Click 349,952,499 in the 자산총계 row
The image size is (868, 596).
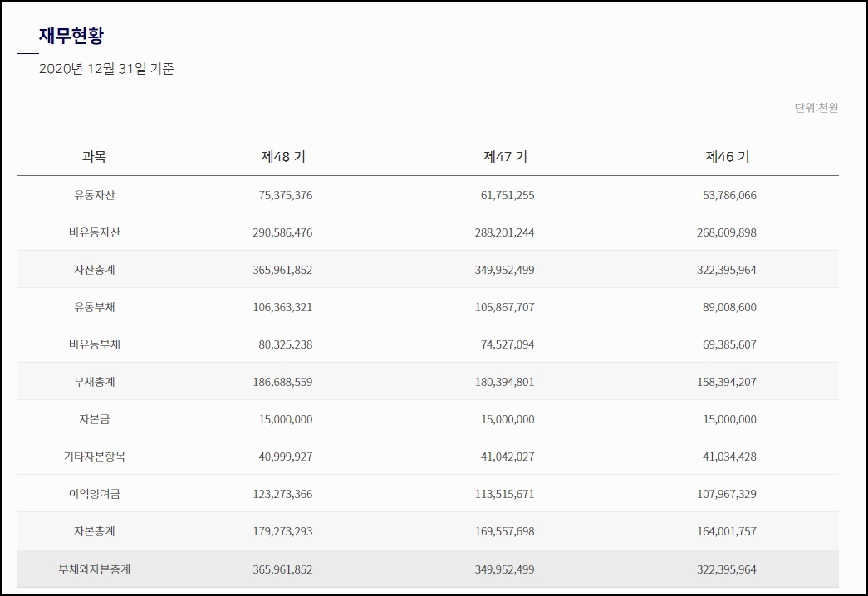[x=505, y=270]
